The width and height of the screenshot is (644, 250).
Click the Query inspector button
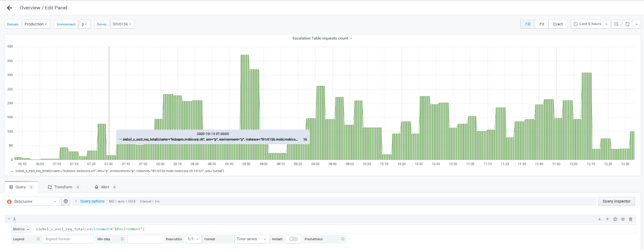616,201
